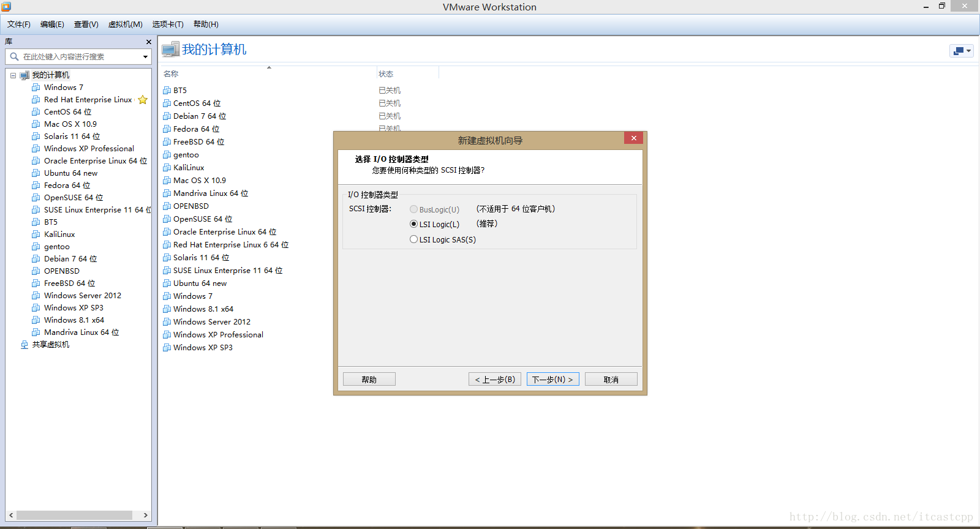
Task: Click the Windows XP SP3 icon in main list
Action: click(167, 348)
